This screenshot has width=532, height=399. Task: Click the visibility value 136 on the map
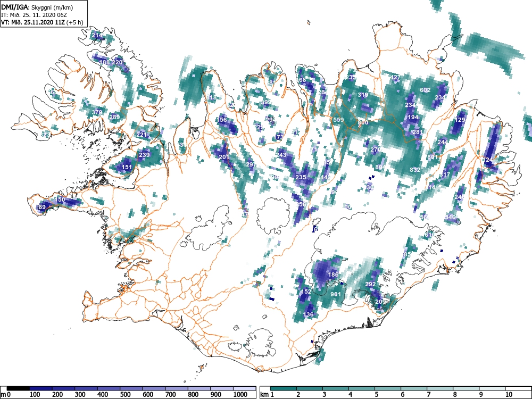pos(308,314)
